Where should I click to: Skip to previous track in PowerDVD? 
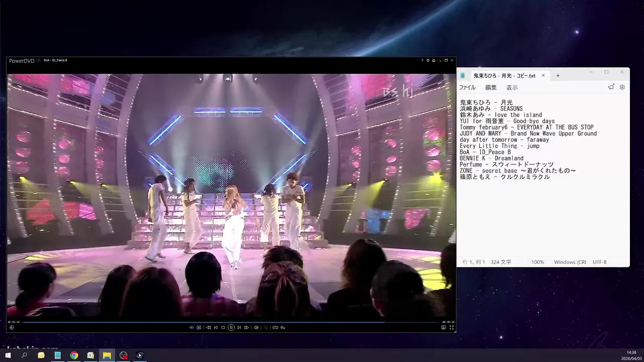(x=216, y=327)
